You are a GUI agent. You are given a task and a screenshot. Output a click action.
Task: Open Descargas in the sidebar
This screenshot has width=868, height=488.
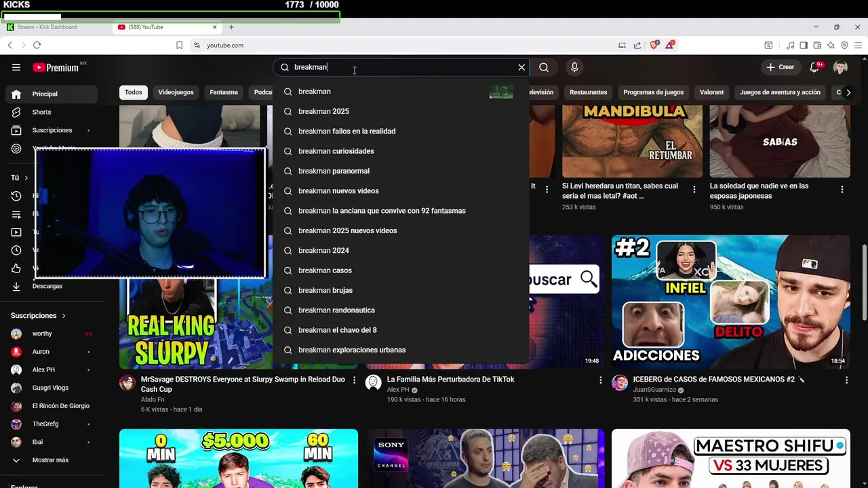(x=52, y=286)
